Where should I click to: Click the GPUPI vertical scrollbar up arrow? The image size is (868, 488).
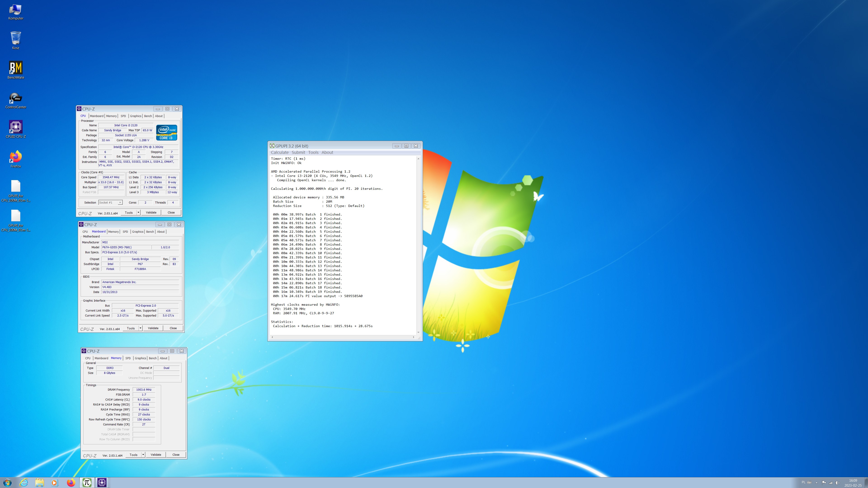[418, 159]
